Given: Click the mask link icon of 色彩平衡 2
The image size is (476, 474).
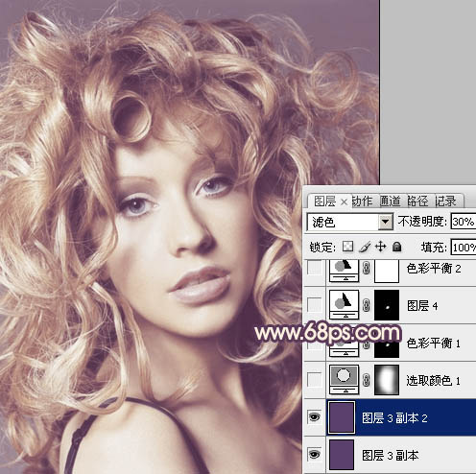Looking at the screenshot, I should click(367, 268).
